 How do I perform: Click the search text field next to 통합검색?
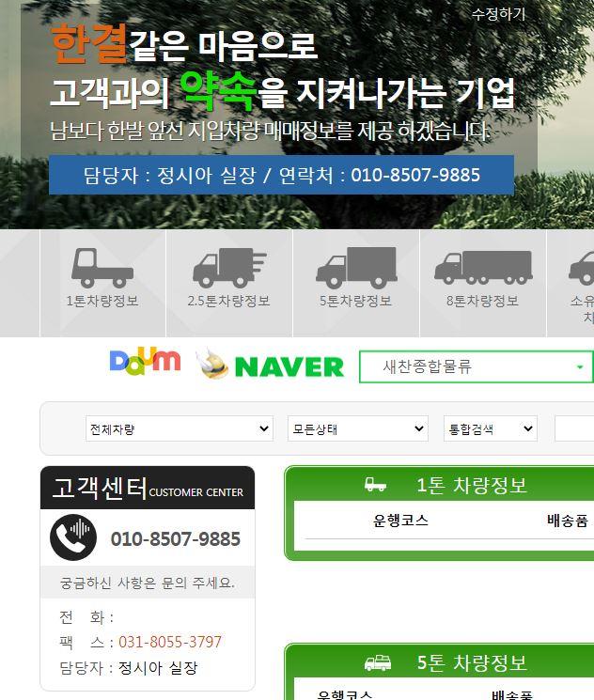click(574, 428)
